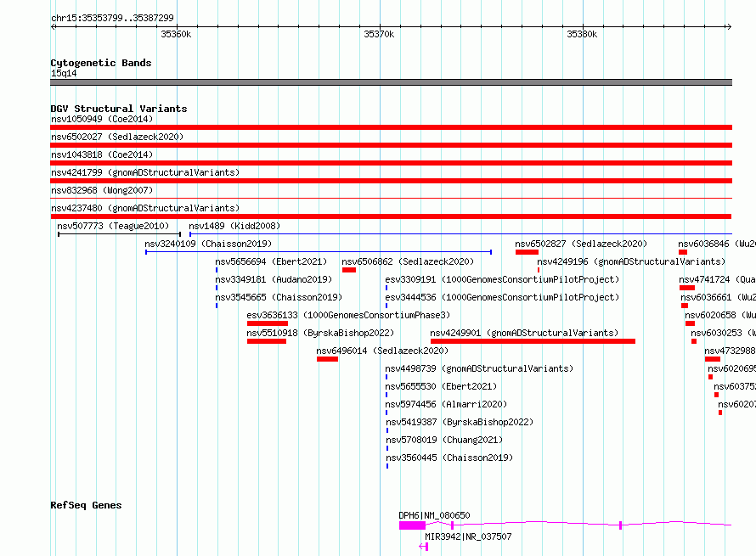Click nsv4498739 (gnomADStructuralVariants) label
Screen dimensions: 756x556
479,368
